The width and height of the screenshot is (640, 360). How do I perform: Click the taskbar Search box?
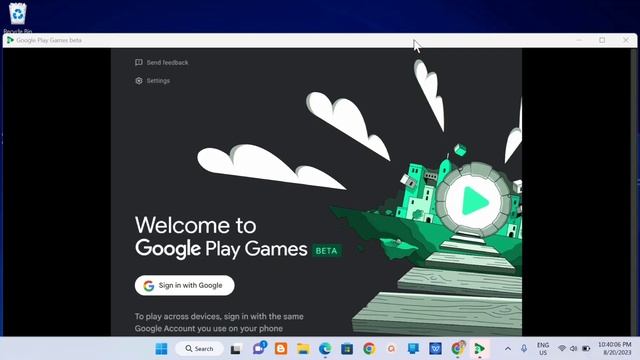(199, 349)
